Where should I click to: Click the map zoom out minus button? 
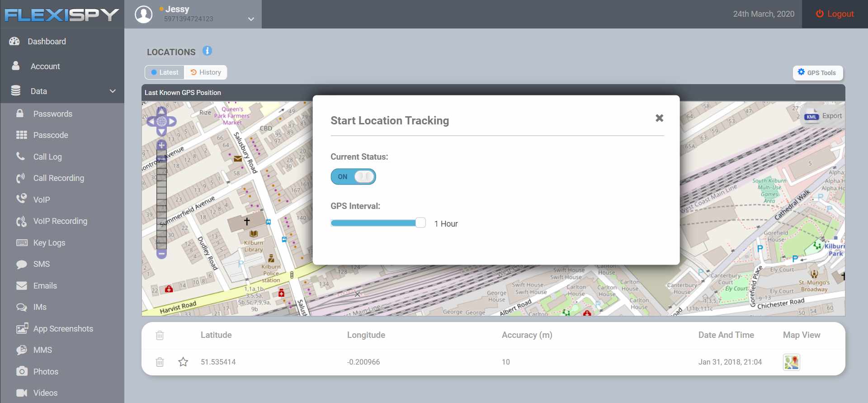(x=161, y=254)
